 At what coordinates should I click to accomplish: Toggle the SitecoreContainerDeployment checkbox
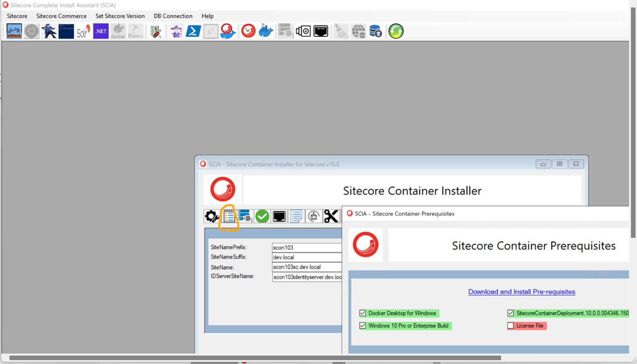pyautogui.click(x=510, y=313)
